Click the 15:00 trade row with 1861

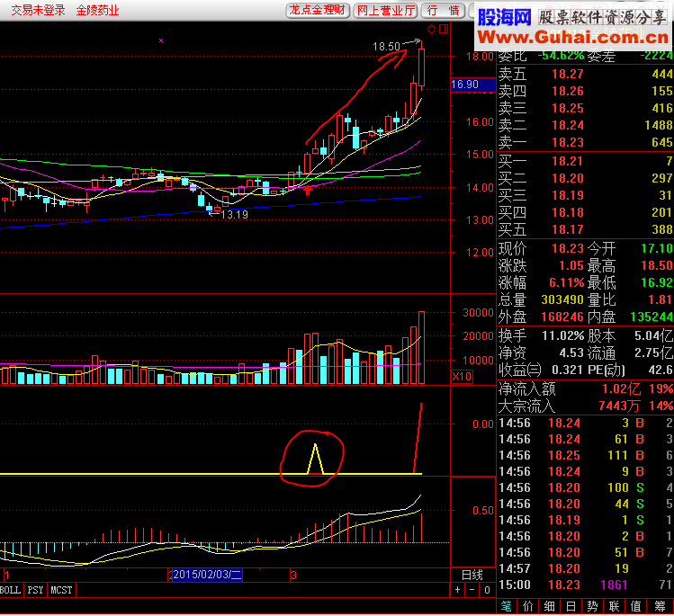pos(586,585)
